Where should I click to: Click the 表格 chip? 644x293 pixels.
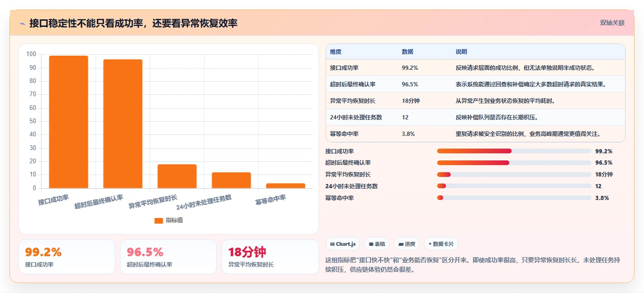click(x=377, y=244)
